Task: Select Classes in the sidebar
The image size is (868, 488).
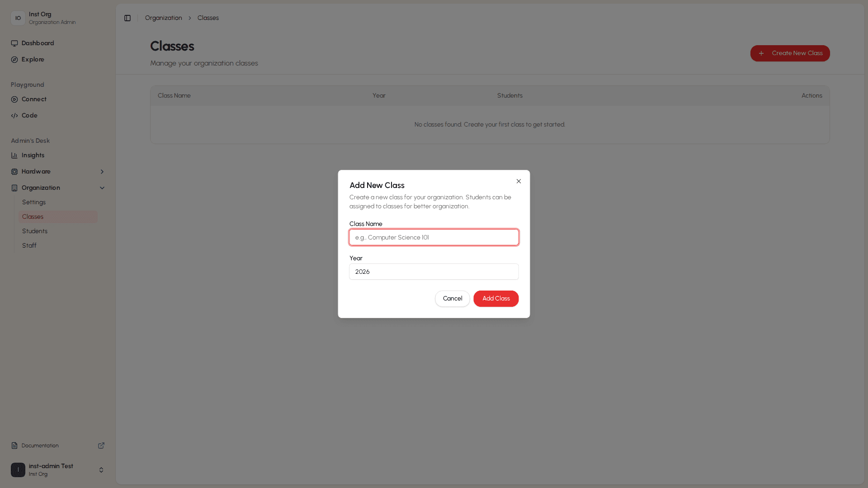Action: 58,217
